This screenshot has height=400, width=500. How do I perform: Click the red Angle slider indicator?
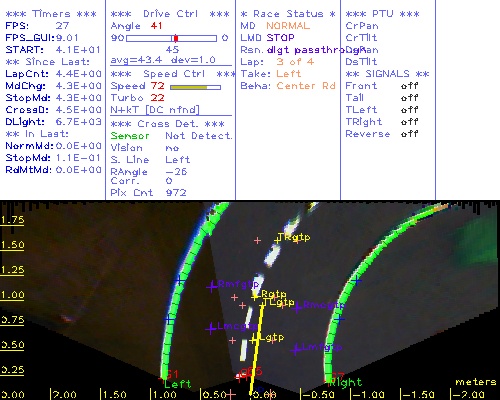click(176, 38)
